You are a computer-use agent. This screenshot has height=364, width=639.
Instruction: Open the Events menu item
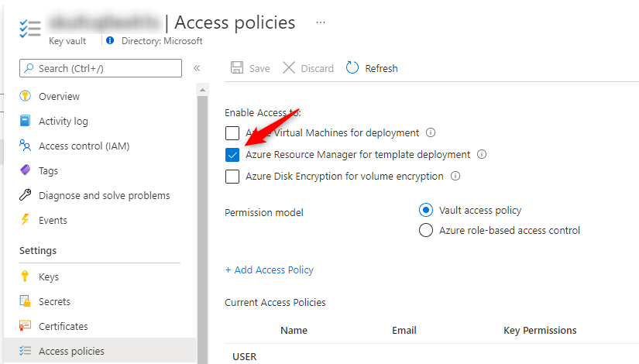pos(53,221)
